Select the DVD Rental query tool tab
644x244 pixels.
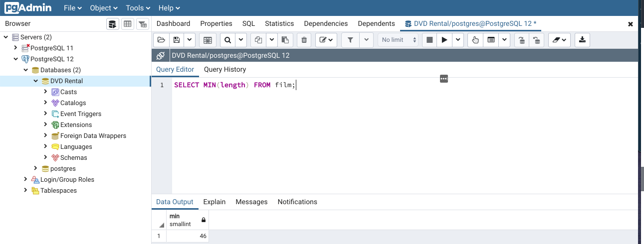pyautogui.click(x=470, y=23)
